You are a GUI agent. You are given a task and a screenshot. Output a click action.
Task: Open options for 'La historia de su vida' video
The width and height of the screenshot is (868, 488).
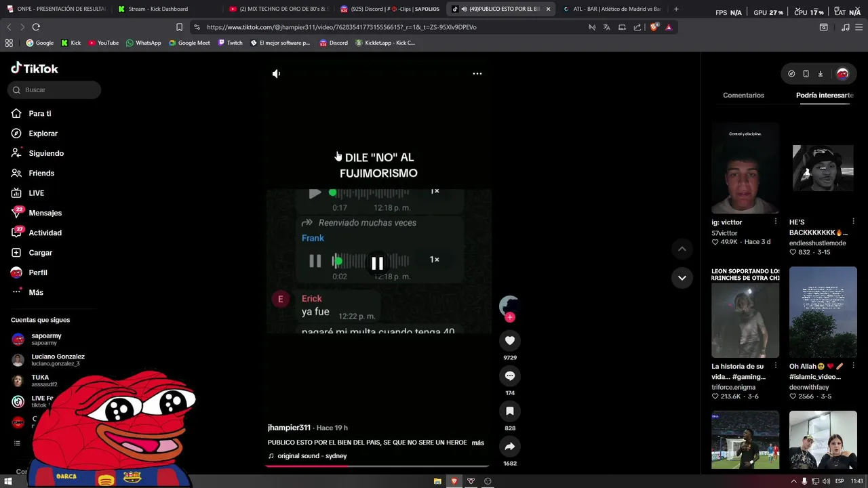pyautogui.click(x=776, y=366)
